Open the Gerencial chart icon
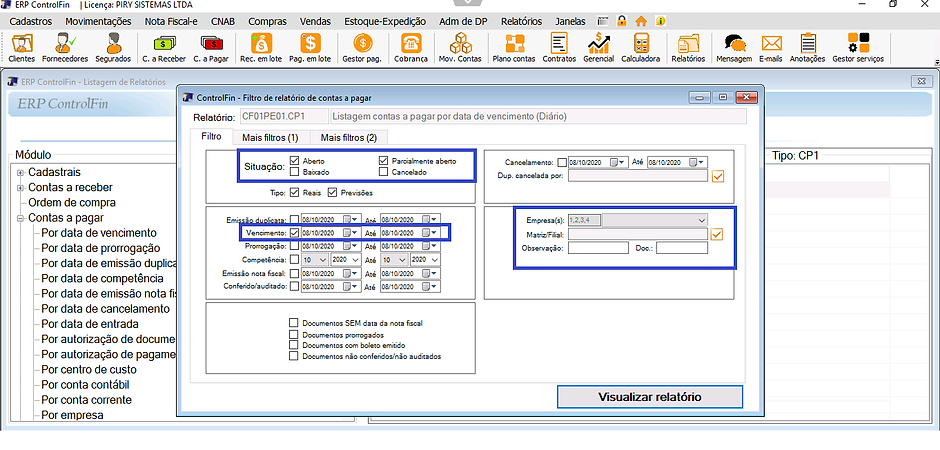 (598, 48)
